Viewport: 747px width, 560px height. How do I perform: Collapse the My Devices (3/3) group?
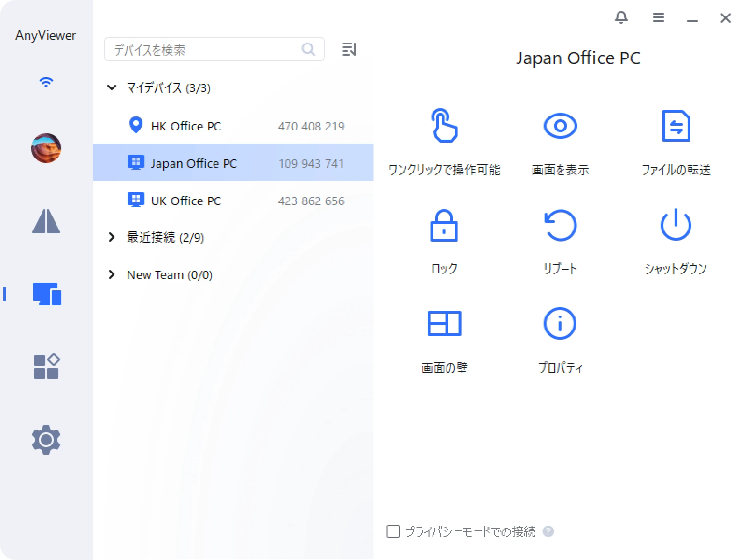(112, 88)
